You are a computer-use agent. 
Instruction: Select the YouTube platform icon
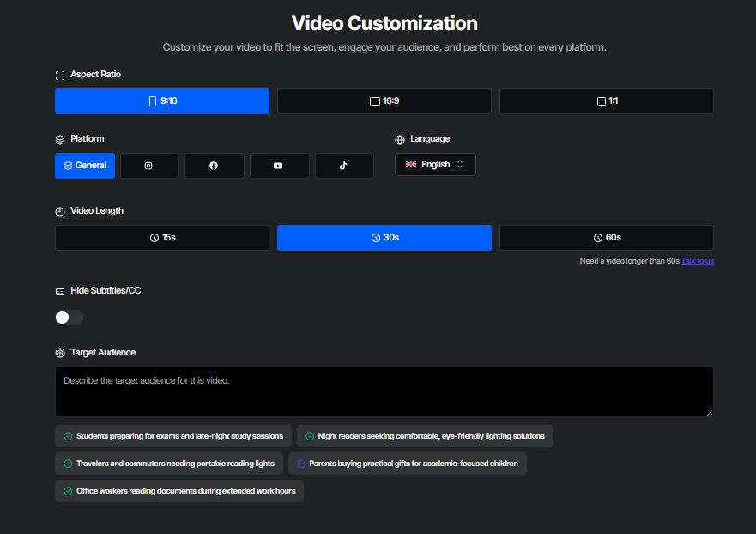(x=279, y=165)
